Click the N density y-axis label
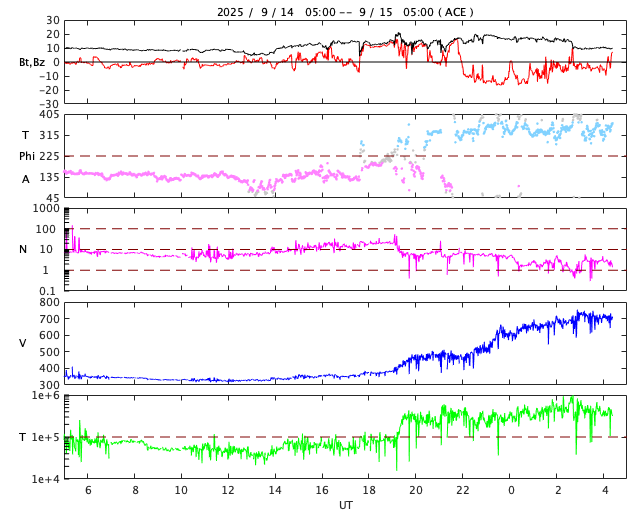 23,249
